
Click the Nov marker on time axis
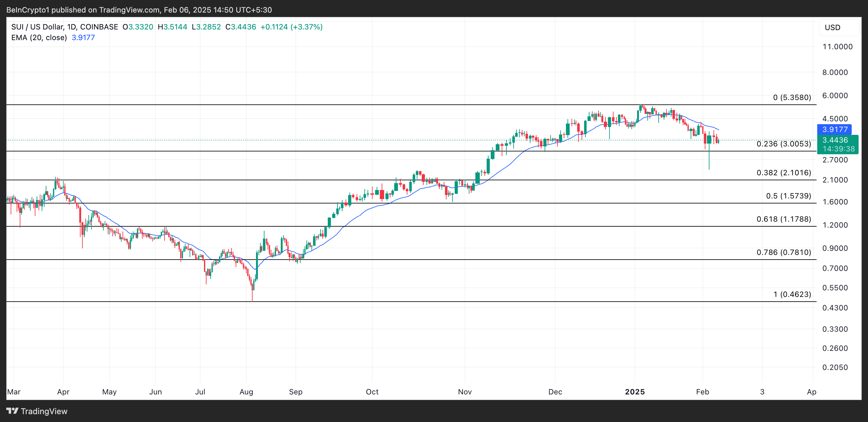pyautogui.click(x=465, y=392)
